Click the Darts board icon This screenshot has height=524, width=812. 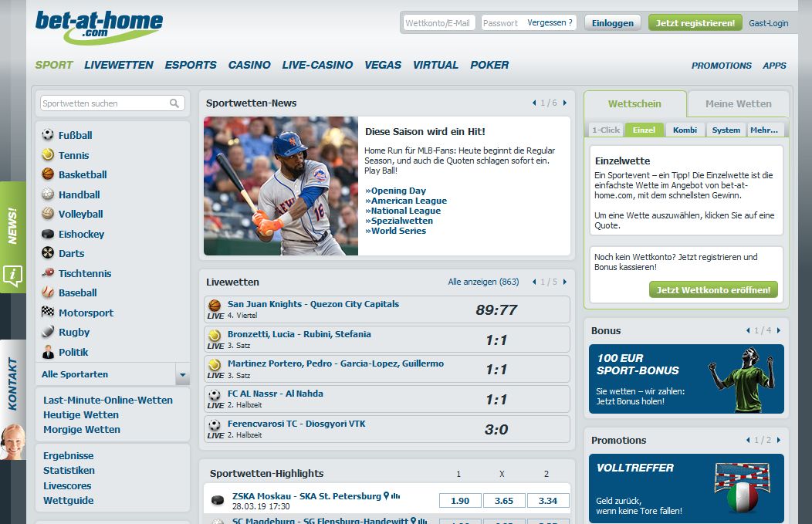pyautogui.click(x=48, y=252)
